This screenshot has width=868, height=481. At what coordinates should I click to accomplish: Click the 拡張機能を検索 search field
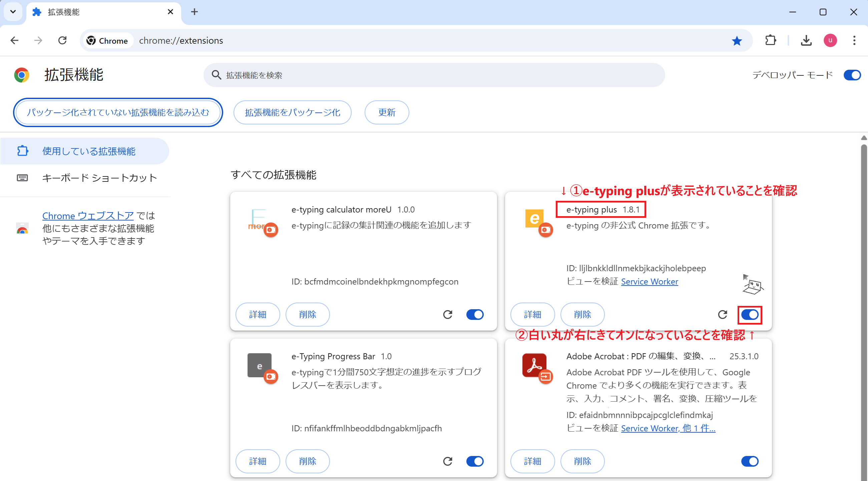[x=434, y=75]
